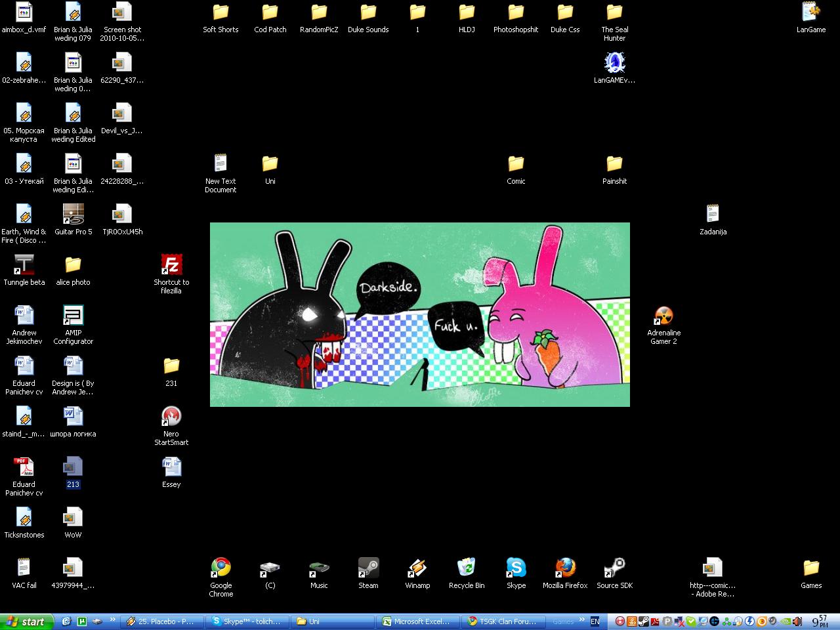Launch Mozilla Firefox from desktop
Screen dimensions: 840x630
tap(565, 568)
